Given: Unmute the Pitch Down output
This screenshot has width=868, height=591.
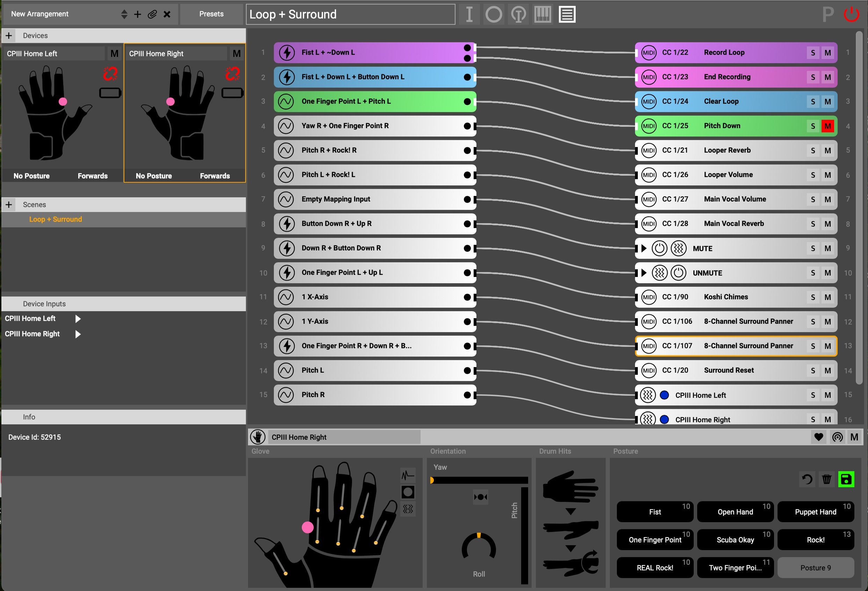Looking at the screenshot, I should [x=827, y=126].
